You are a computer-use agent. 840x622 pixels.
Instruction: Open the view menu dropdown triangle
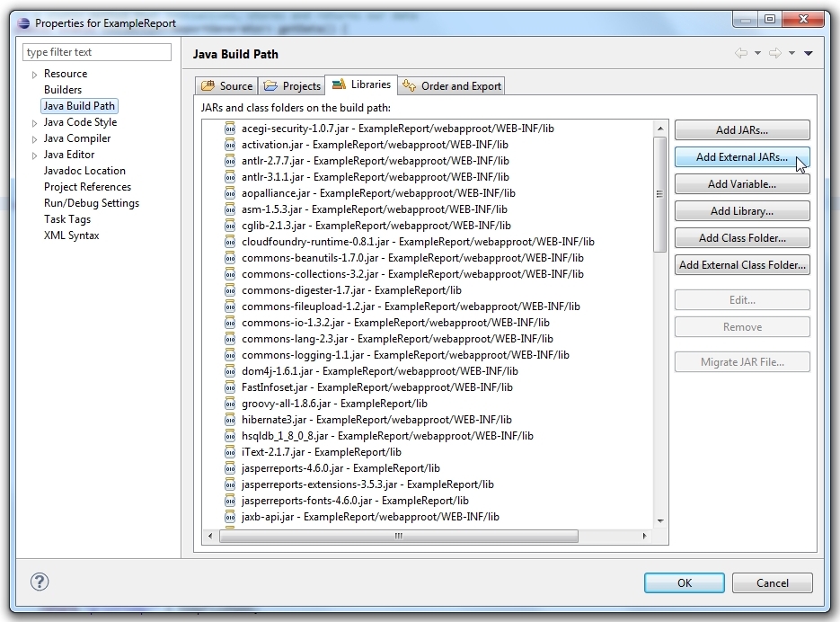(809, 53)
